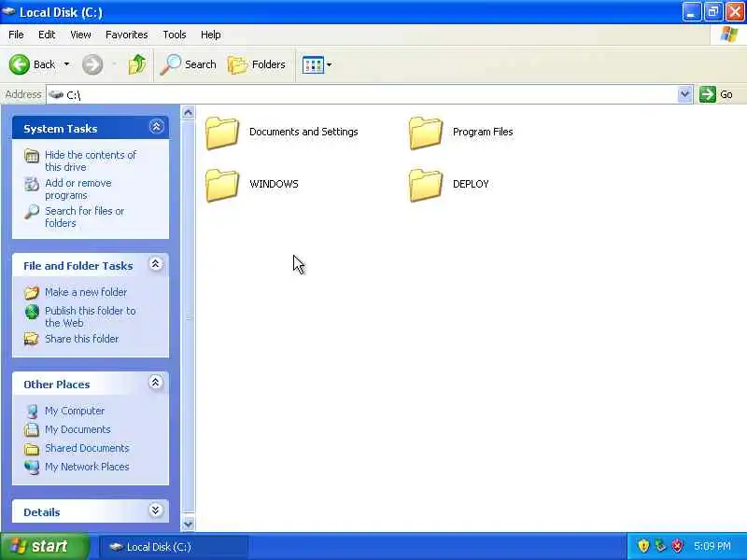The height and width of the screenshot is (560, 747).
Task: Click Search for files or folders link
Action: [84, 217]
